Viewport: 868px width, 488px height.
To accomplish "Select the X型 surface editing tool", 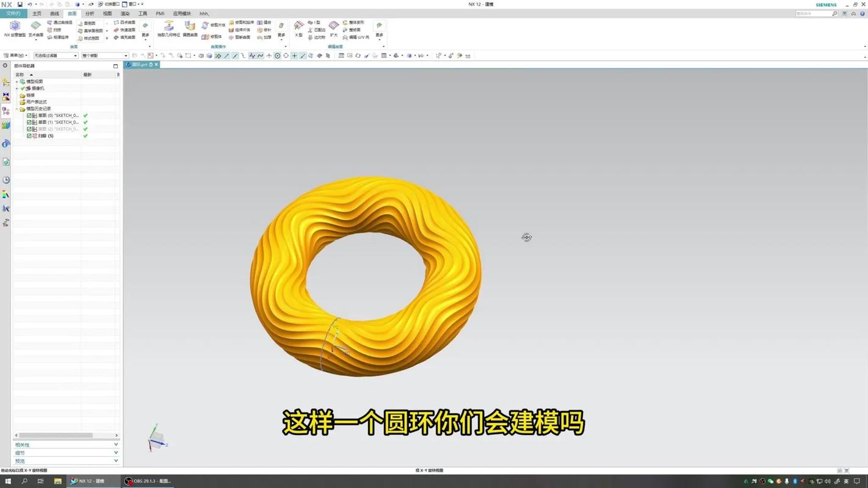I will [298, 27].
